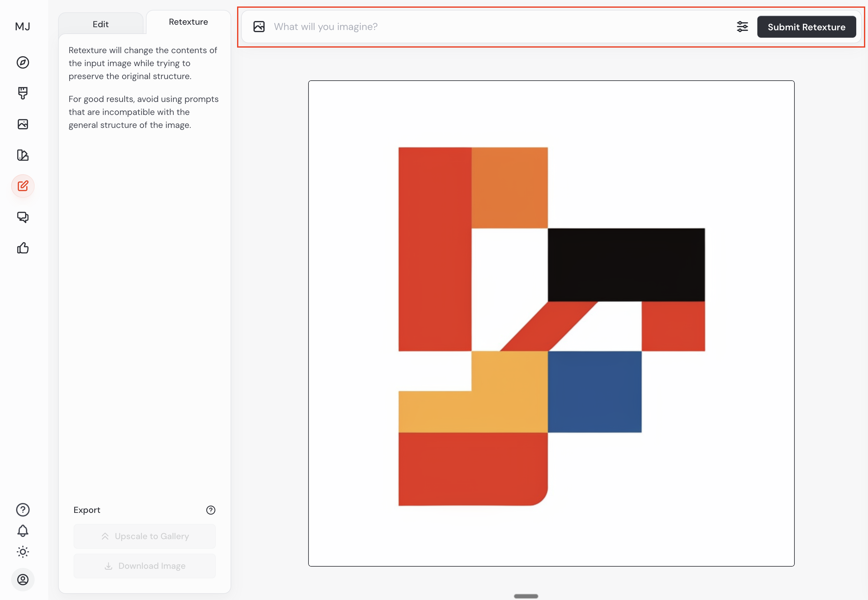
Task: Switch to the Edit tab
Action: click(100, 24)
